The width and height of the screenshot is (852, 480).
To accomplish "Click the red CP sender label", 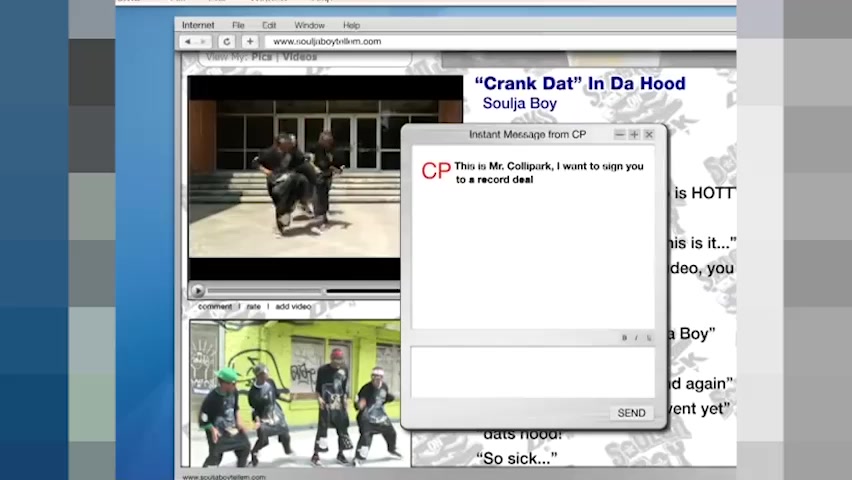I will point(436,171).
